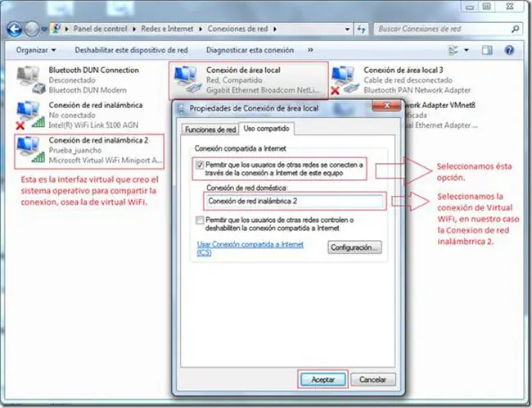The image size is (532, 408).
Task: Click the search magnifier icon
Action: (x=515, y=29)
